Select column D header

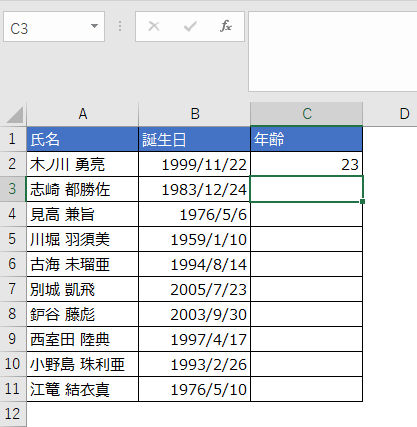coord(390,114)
